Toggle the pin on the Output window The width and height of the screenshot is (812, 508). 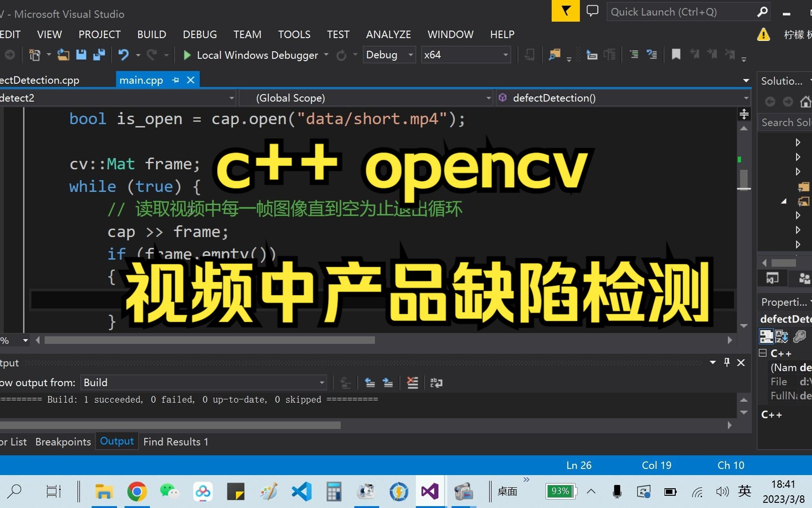[x=726, y=362]
